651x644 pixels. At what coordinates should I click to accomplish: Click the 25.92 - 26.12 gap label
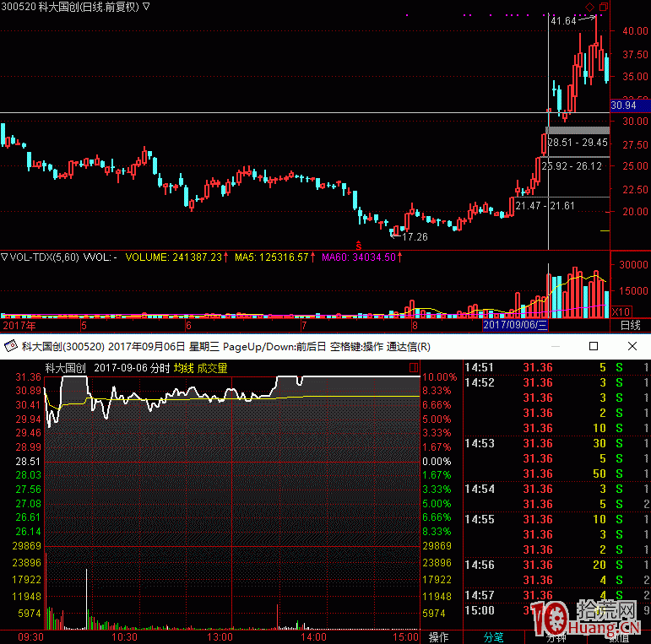pyautogui.click(x=572, y=166)
